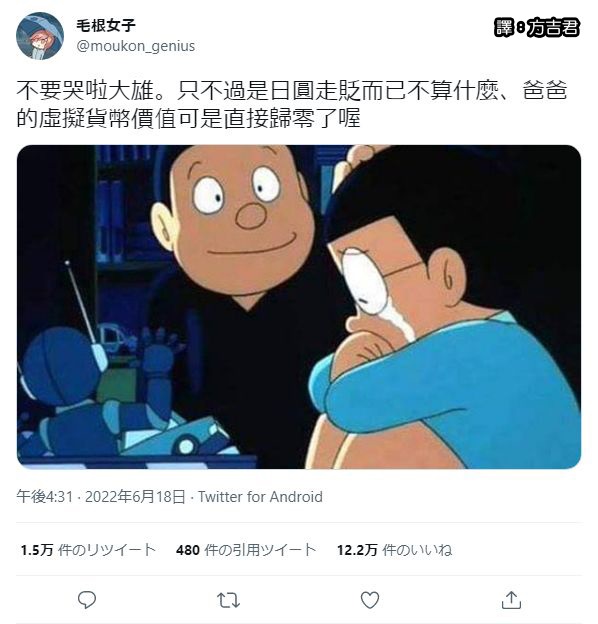Open the attached cartoon image
Viewport: 598px width, 624px height.
[299, 306]
